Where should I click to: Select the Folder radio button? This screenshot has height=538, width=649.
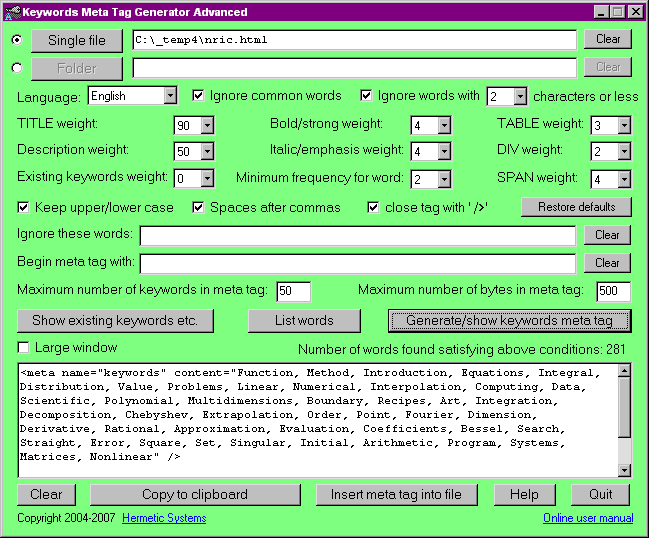tap(15, 68)
